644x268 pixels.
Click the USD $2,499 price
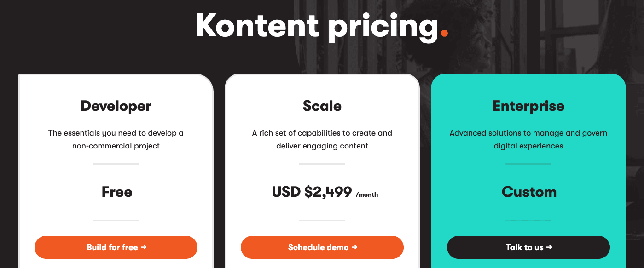[x=312, y=192]
